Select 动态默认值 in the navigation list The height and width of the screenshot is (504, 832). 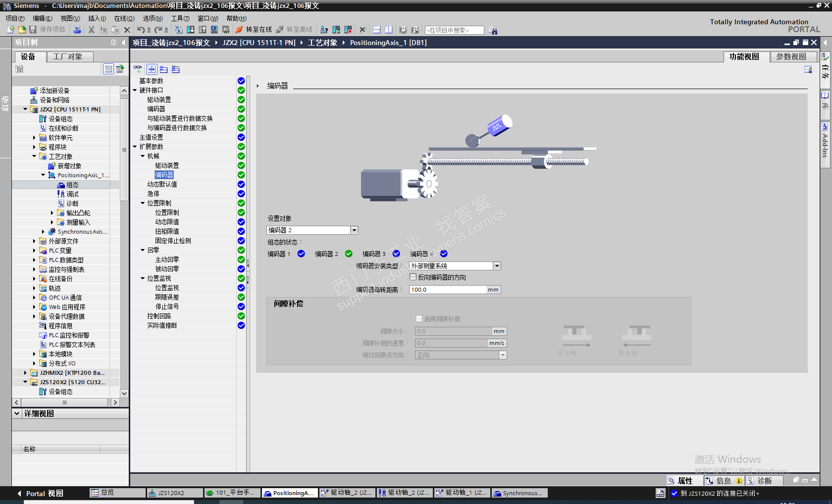pyautogui.click(x=162, y=184)
